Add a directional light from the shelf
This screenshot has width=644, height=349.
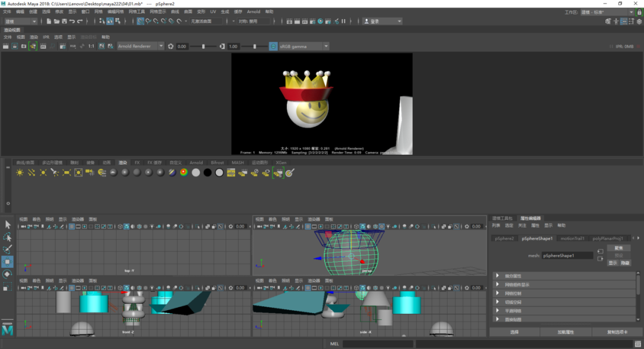click(31, 172)
